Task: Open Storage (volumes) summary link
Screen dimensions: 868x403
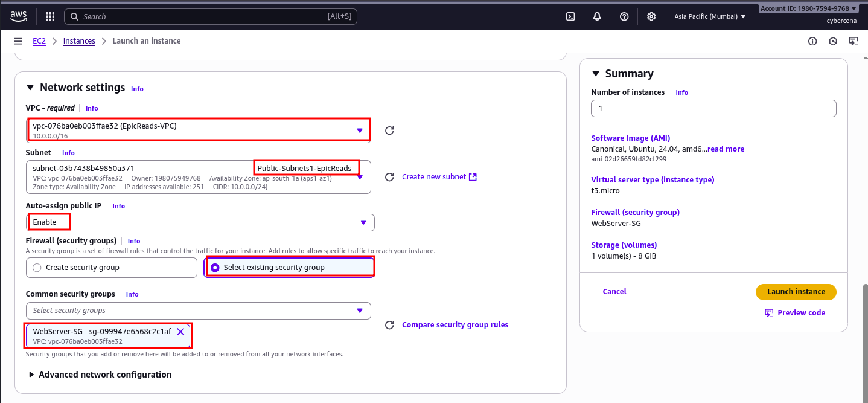Action: 624,245
